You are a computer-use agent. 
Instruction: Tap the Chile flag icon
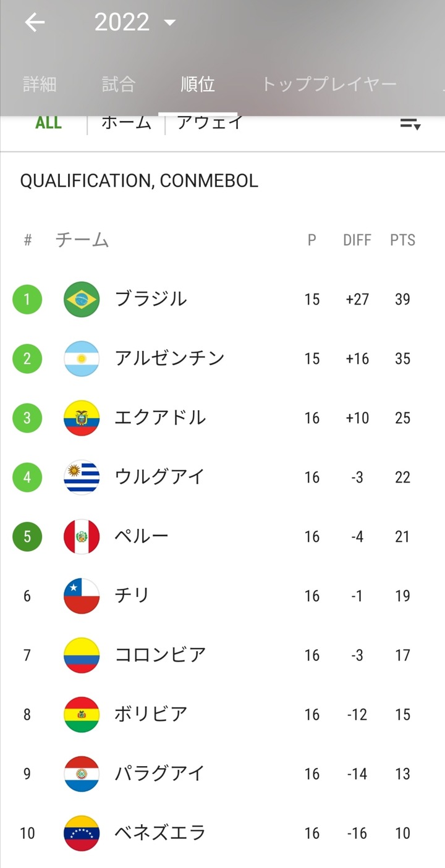coord(82,596)
